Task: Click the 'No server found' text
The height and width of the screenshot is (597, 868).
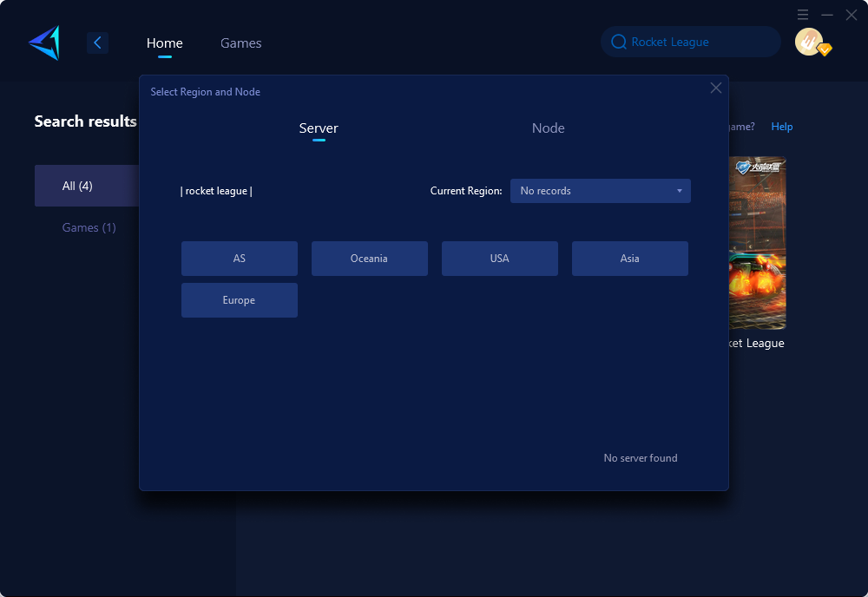Action: pyautogui.click(x=640, y=458)
